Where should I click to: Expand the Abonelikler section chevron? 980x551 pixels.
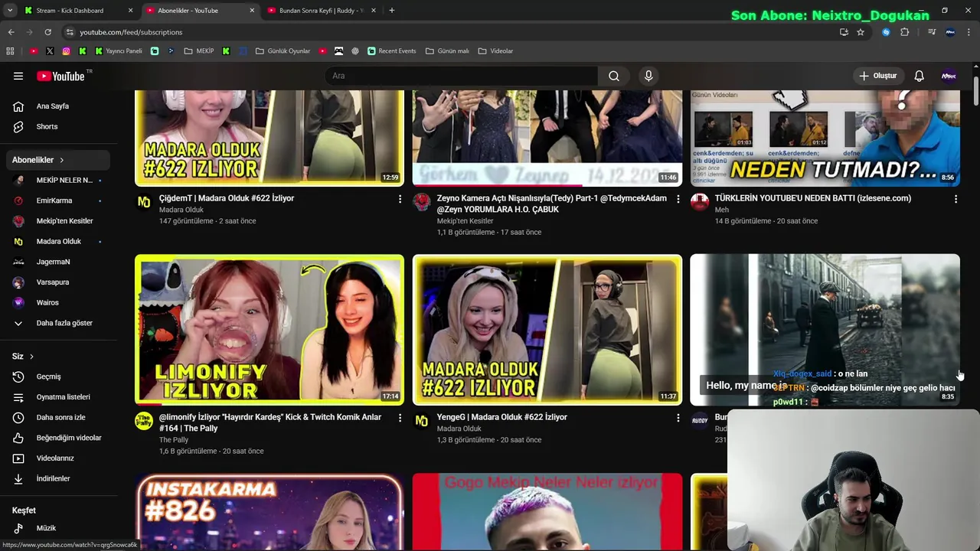pyautogui.click(x=61, y=160)
